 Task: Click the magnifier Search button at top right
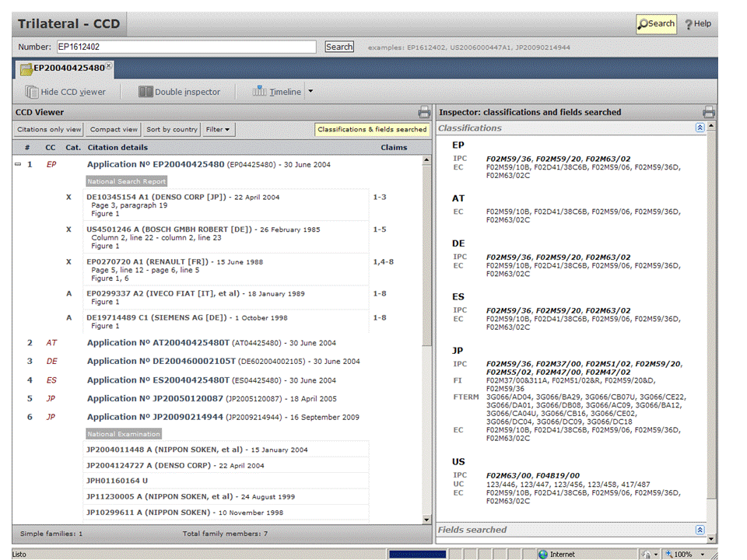656,24
